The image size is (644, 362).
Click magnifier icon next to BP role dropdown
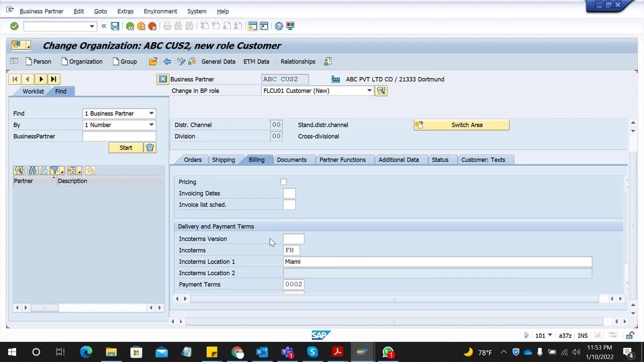(x=381, y=90)
